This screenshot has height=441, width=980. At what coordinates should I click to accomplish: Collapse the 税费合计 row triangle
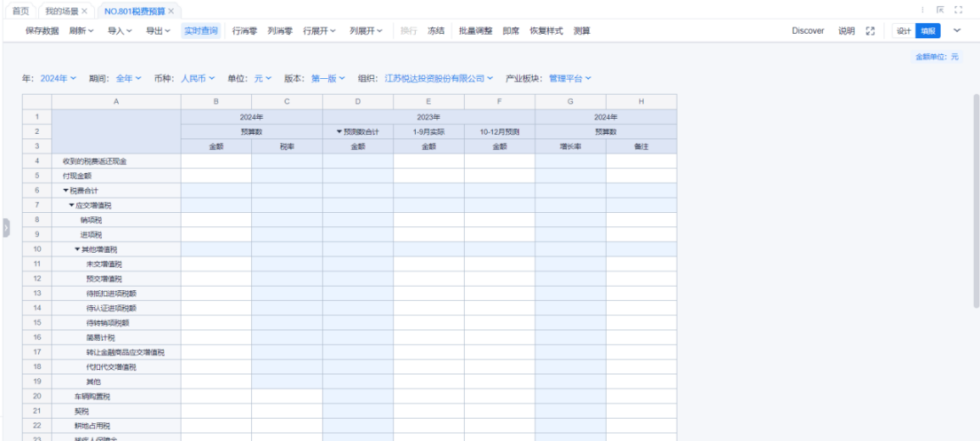point(65,191)
